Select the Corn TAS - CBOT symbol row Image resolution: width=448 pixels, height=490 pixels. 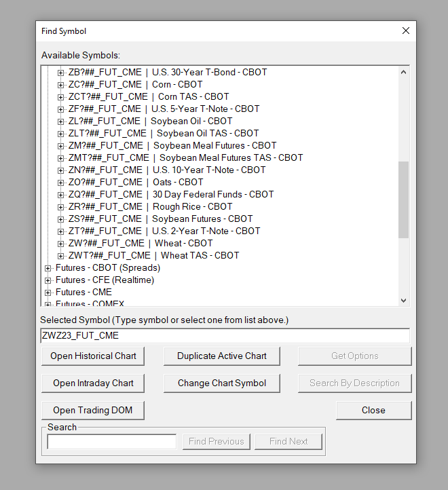(149, 96)
